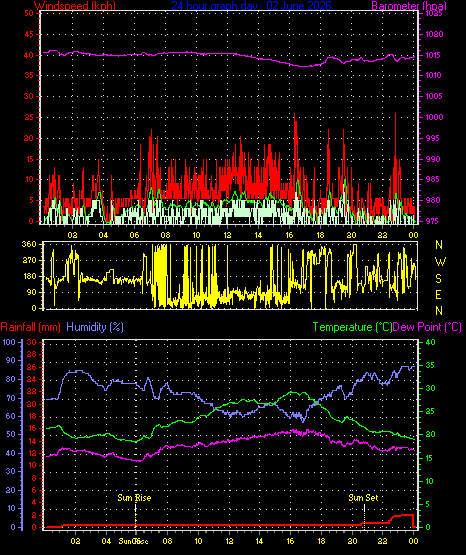Select the "Temperature (°C)" legend label
This screenshot has height=555, width=466.
(352, 327)
